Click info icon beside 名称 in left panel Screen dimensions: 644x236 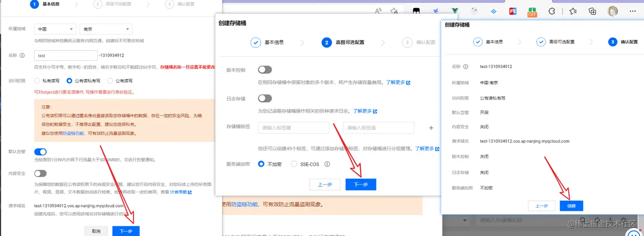click(22, 55)
